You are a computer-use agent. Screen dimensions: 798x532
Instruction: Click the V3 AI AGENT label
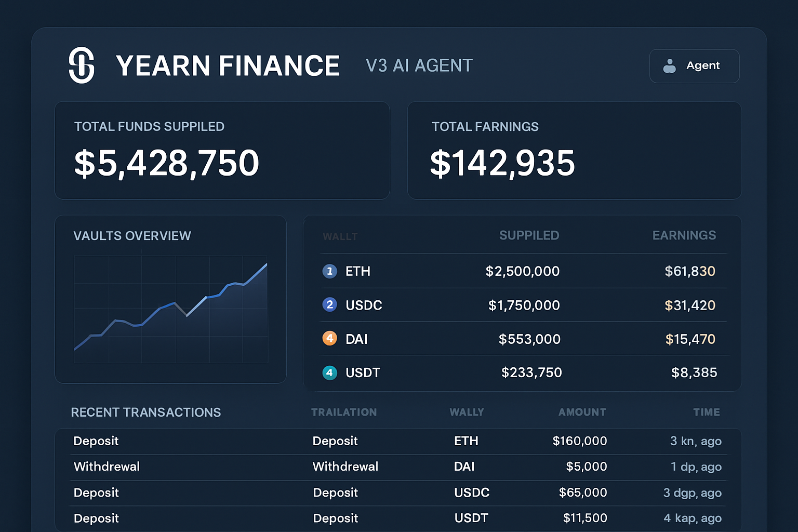(x=419, y=65)
